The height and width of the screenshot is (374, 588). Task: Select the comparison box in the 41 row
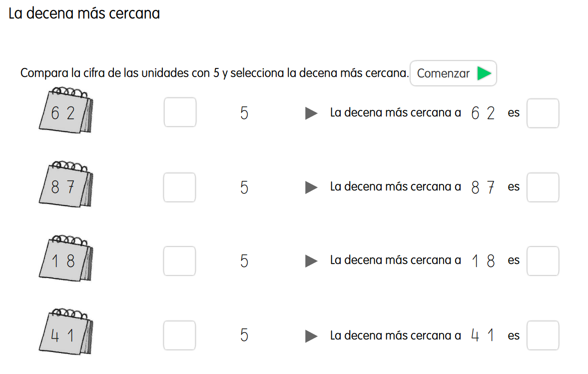180,335
